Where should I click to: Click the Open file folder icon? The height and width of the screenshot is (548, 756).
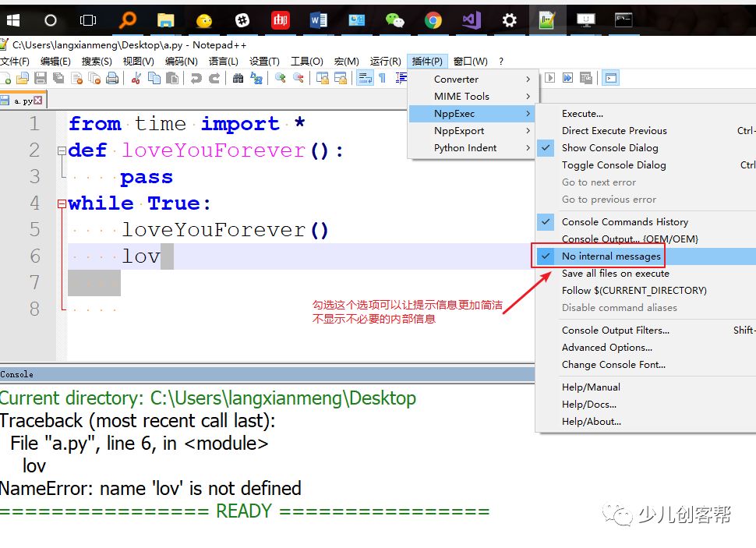pyautogui.click(x=23, y=78)
